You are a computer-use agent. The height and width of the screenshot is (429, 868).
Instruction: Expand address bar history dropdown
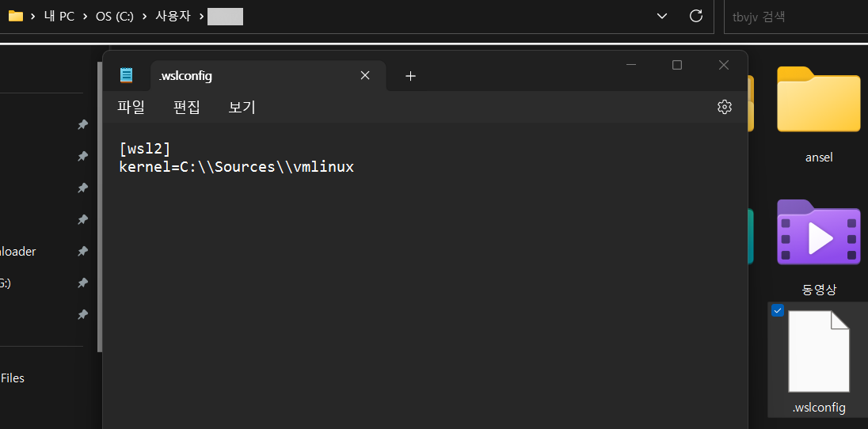point(662,16)
